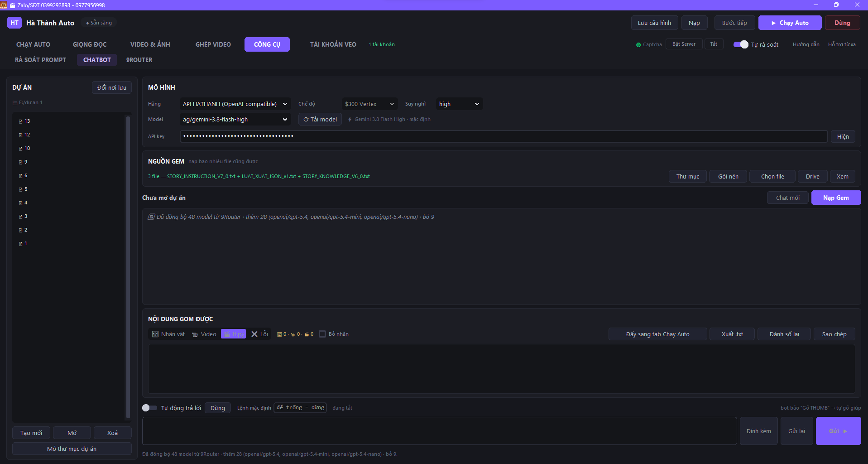Click the Mở thư mục dự án button

[72, 449]
